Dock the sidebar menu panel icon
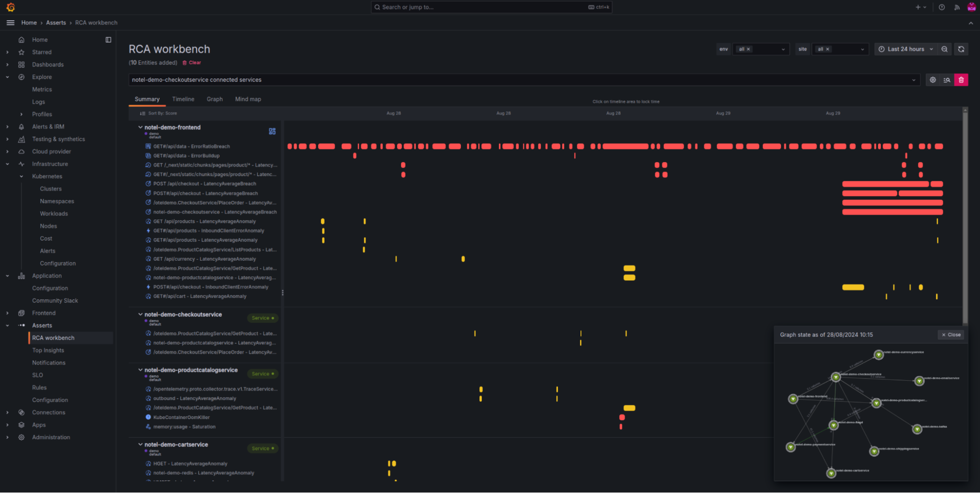Viewport: 980px width, 493px height. click(108, 40)
